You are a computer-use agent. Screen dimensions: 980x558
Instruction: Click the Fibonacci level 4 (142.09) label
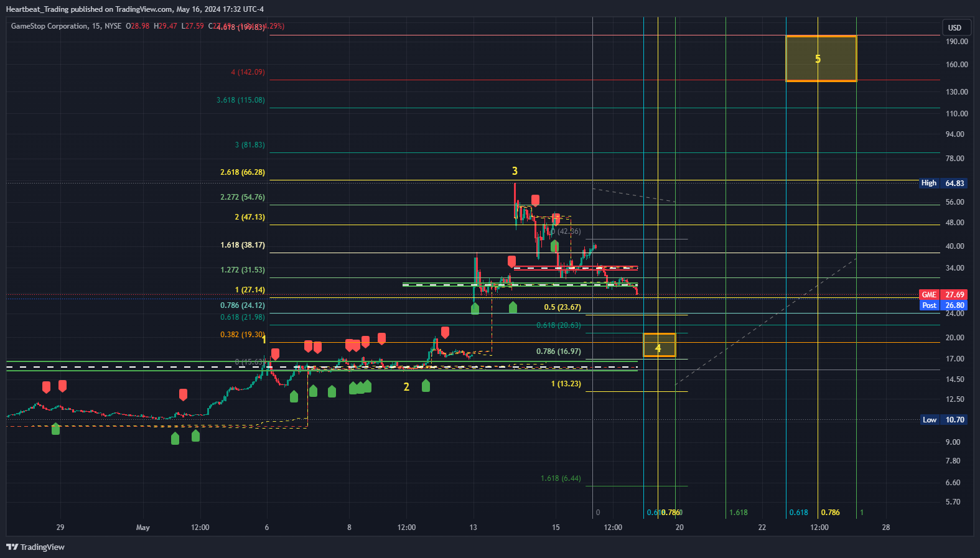click(248, 72)
